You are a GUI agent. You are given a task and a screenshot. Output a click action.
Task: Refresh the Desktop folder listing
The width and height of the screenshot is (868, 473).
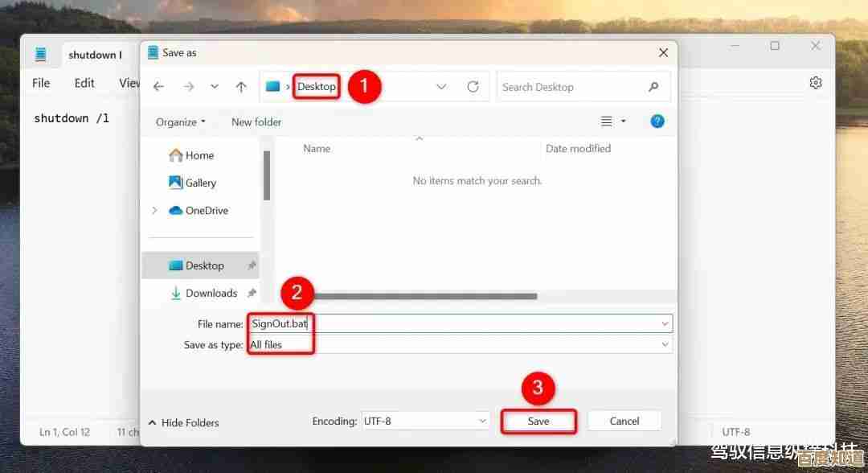coord(473,87)
